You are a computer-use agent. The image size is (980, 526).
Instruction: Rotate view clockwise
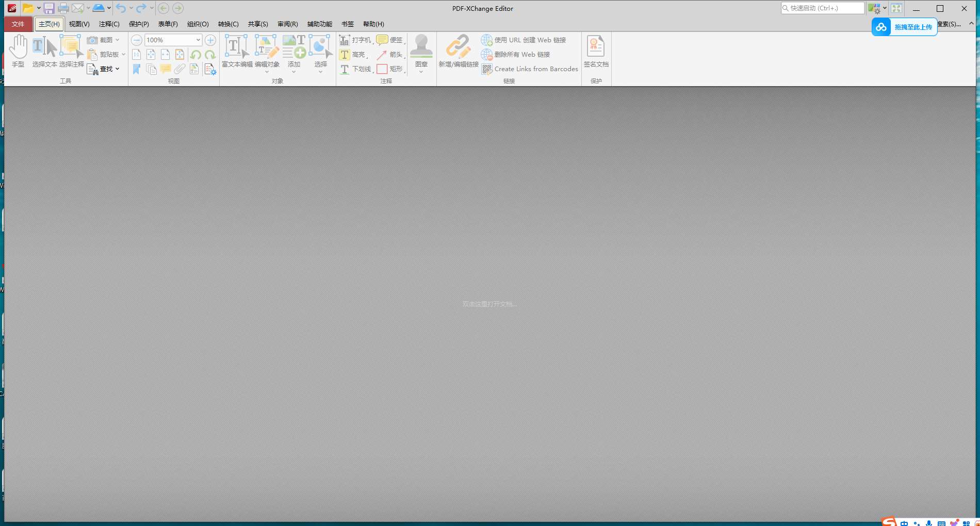point(210,55)
